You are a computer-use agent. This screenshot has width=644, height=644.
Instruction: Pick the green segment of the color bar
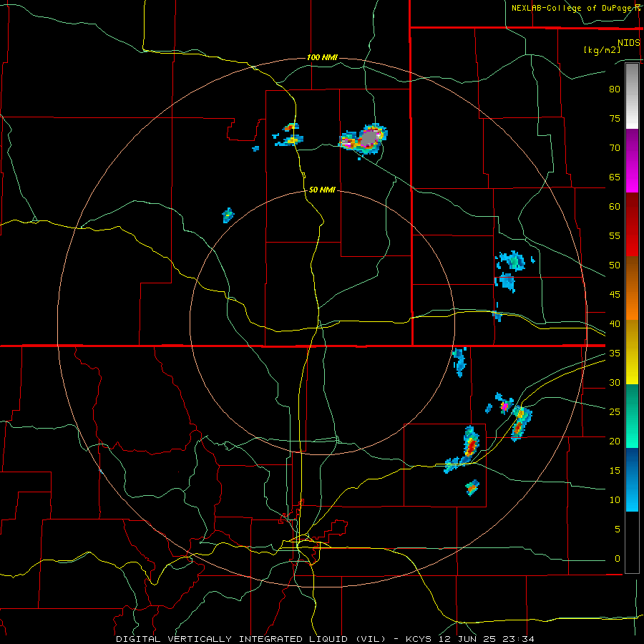click(x=632, y=416)
